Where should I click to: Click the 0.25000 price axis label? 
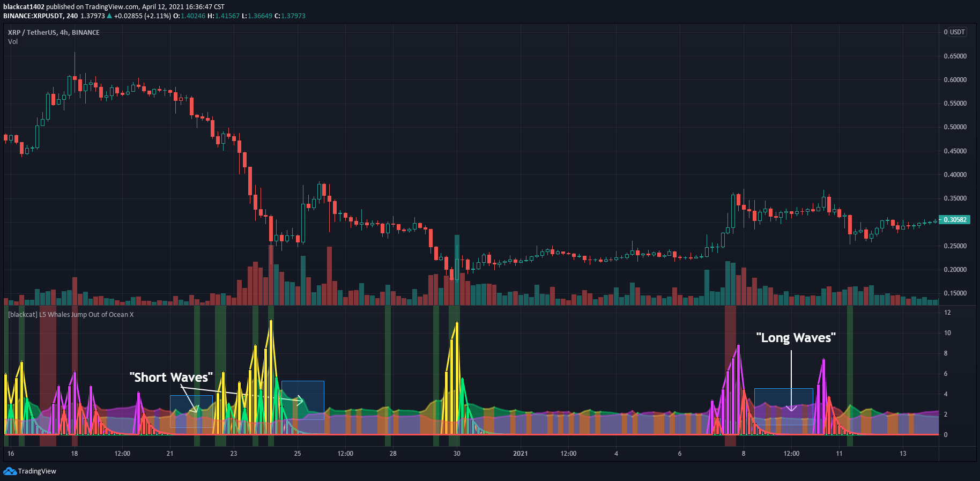tap(955, 246)
